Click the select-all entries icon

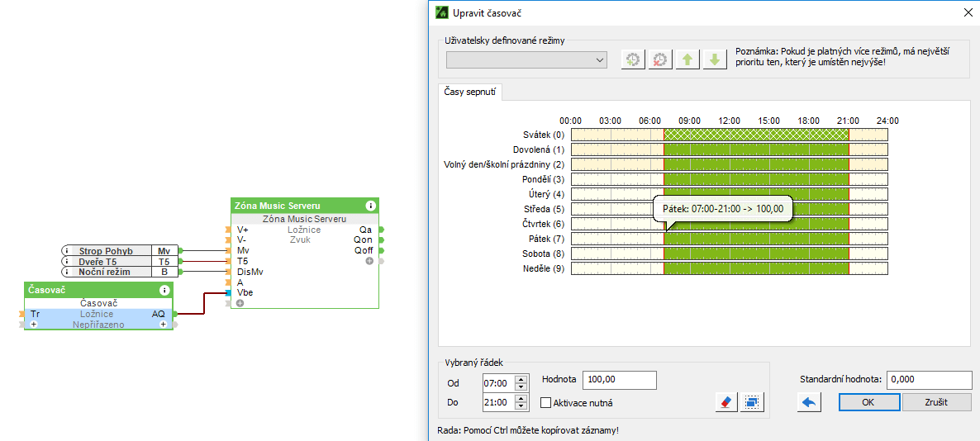coord(752,402)
